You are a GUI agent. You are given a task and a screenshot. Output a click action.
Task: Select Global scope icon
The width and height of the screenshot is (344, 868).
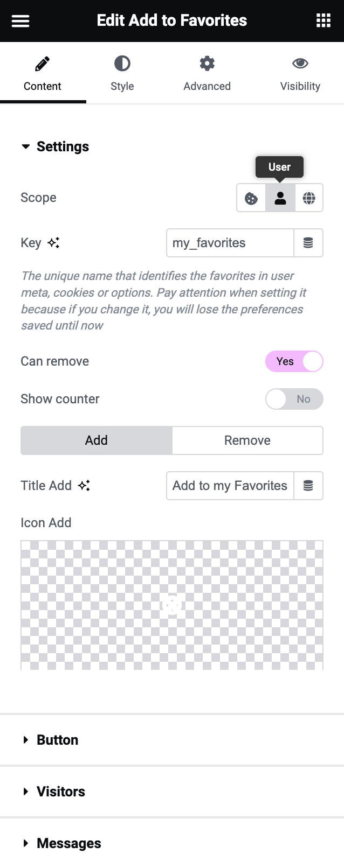[x=309, y=198]
